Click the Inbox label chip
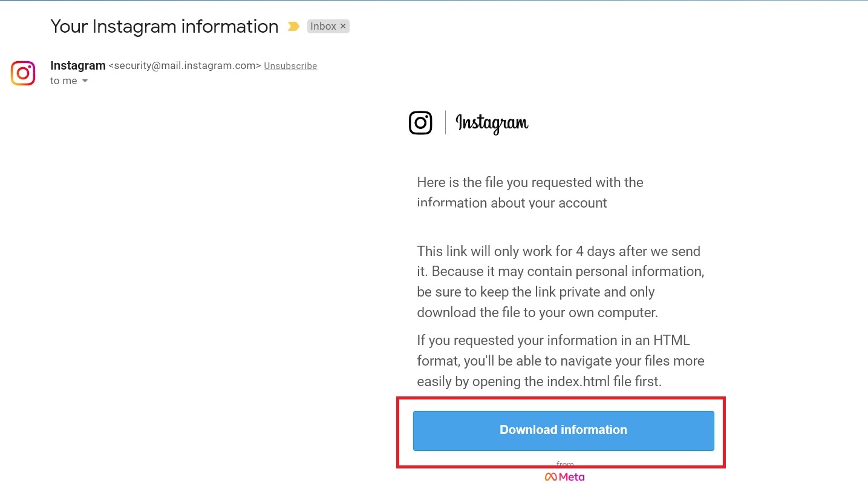 [323, 27]
